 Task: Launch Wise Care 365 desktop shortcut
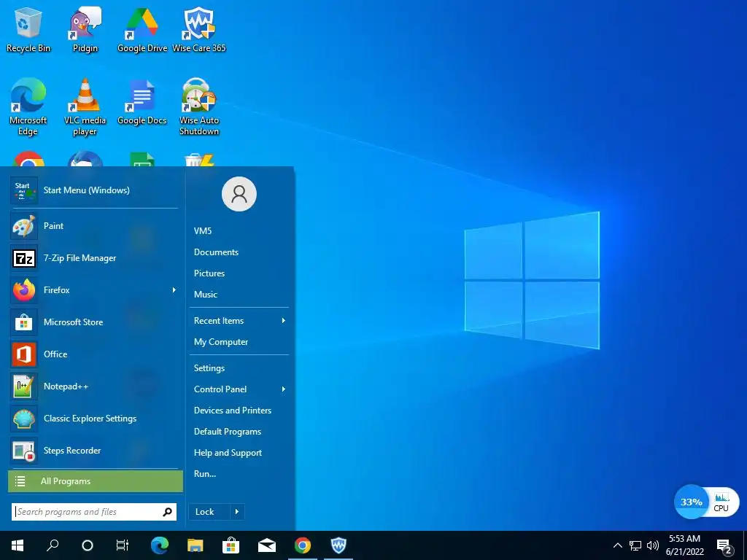coord(199,29)
